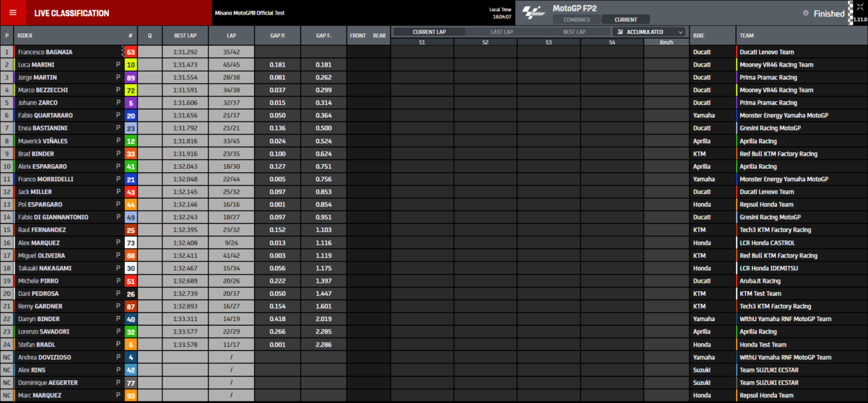
Task: Switch to Current session view
Action: (626, 19)
